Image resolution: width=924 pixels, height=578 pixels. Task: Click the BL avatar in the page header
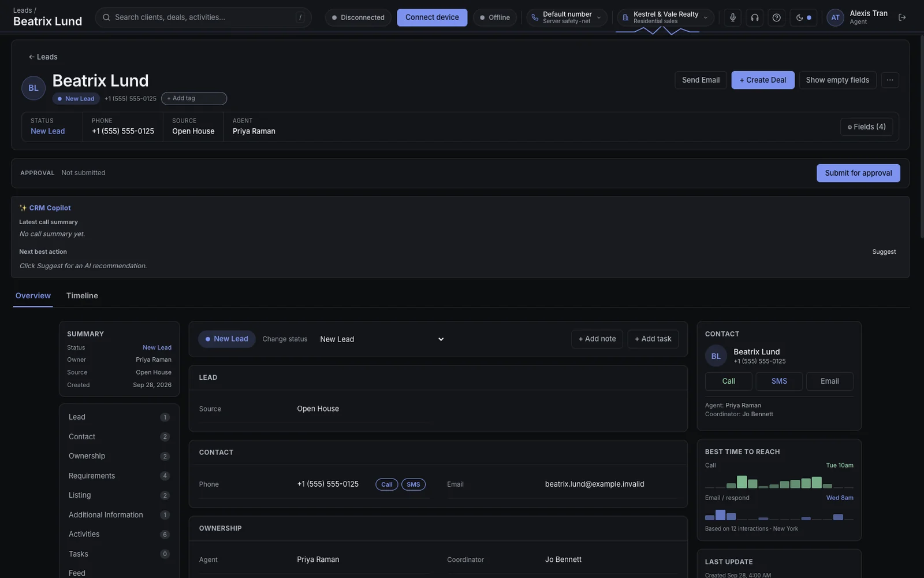coord(33,88)
